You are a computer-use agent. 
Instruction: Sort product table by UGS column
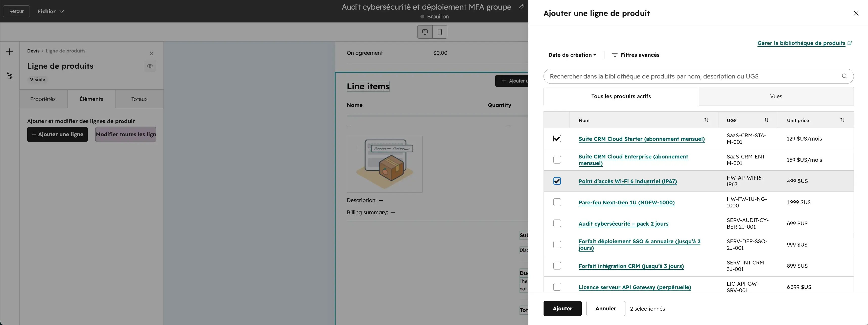766,120
